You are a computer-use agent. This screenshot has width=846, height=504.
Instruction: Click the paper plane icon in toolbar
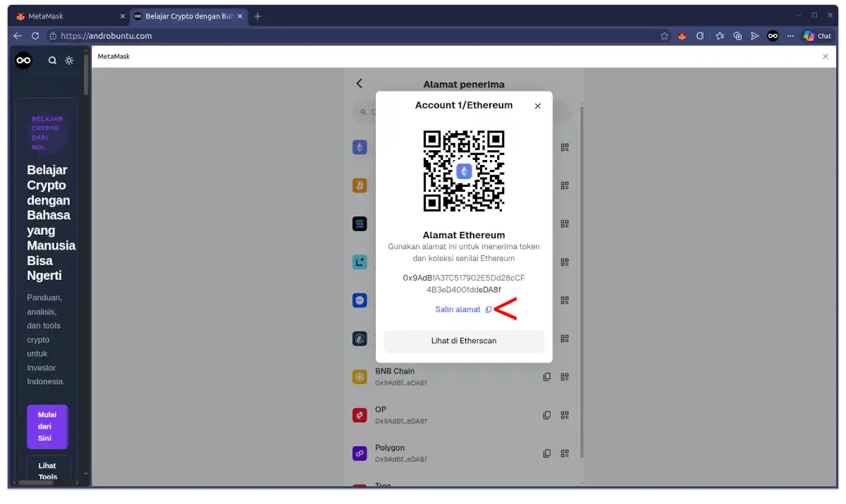click(755, 36)
